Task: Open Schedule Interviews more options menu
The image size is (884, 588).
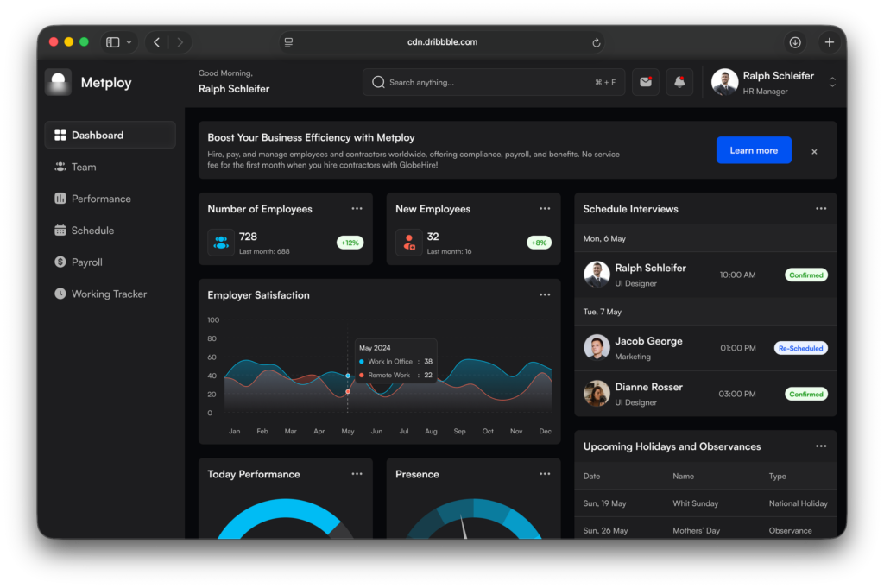Action: pos(821,209)
